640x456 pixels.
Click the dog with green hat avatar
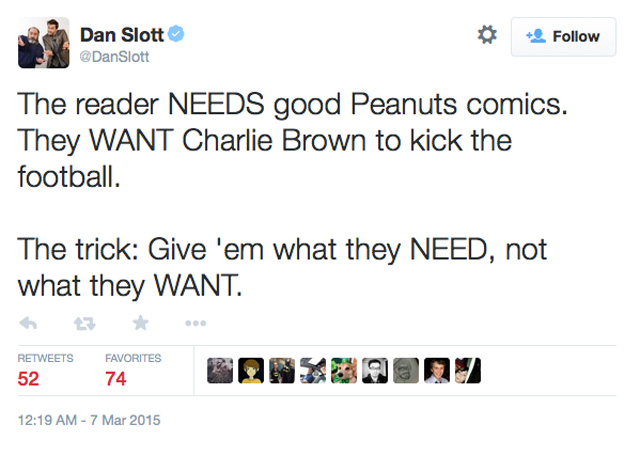click(343, 371)
